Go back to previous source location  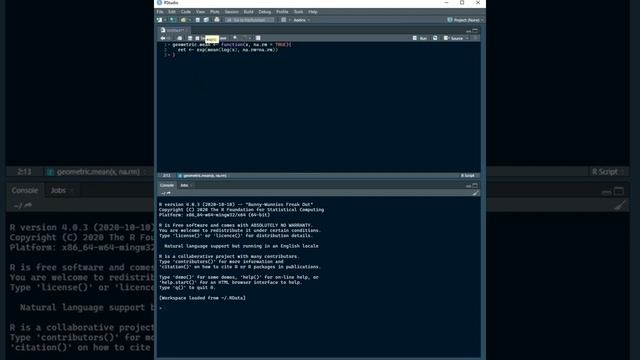162,38
